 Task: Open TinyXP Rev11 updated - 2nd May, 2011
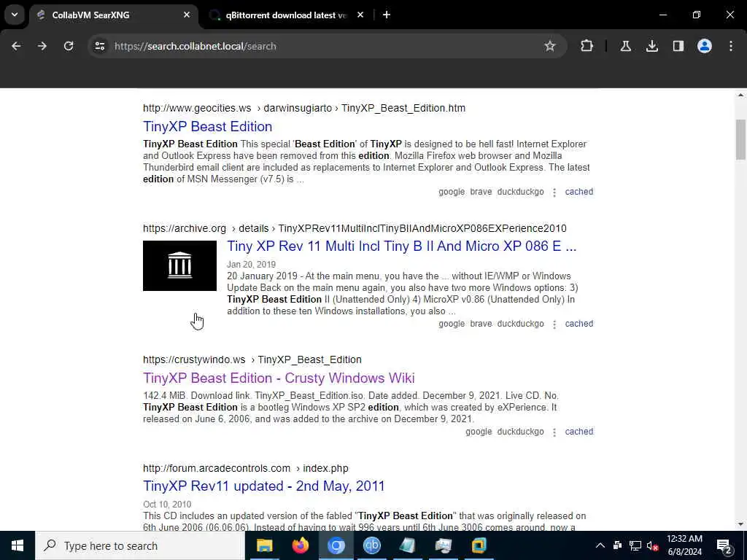(x=263, y=486)
